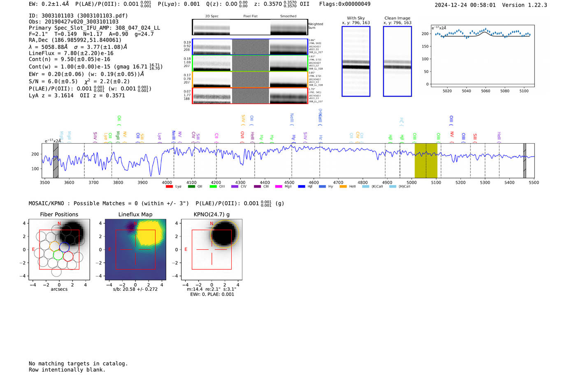This screenshot has width=576, height=392.
Task: Click the Weighted Sum 2D spectrum strip
Action: coord(250,27)
